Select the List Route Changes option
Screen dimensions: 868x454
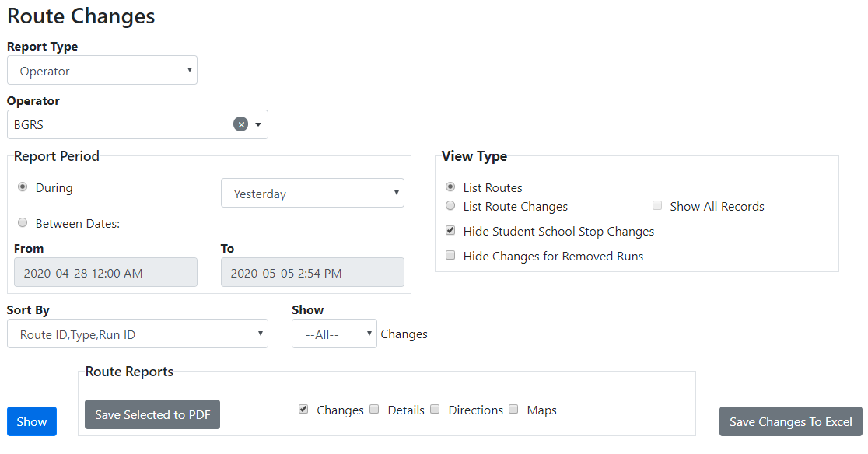pos(450,206)
